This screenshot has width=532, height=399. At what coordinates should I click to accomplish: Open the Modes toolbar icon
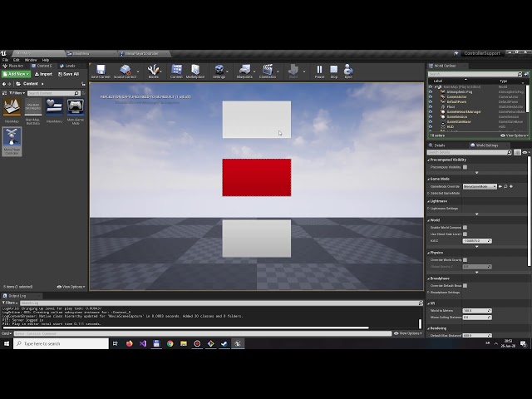153,71
